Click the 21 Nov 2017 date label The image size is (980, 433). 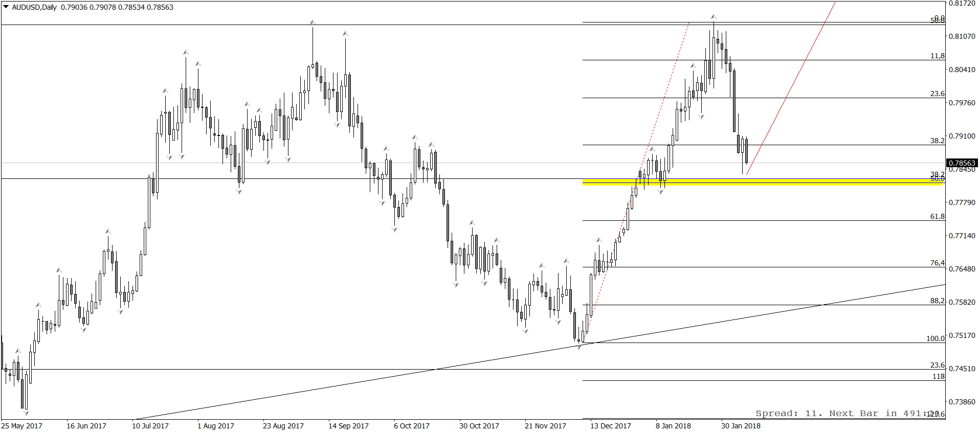[545, 426]
